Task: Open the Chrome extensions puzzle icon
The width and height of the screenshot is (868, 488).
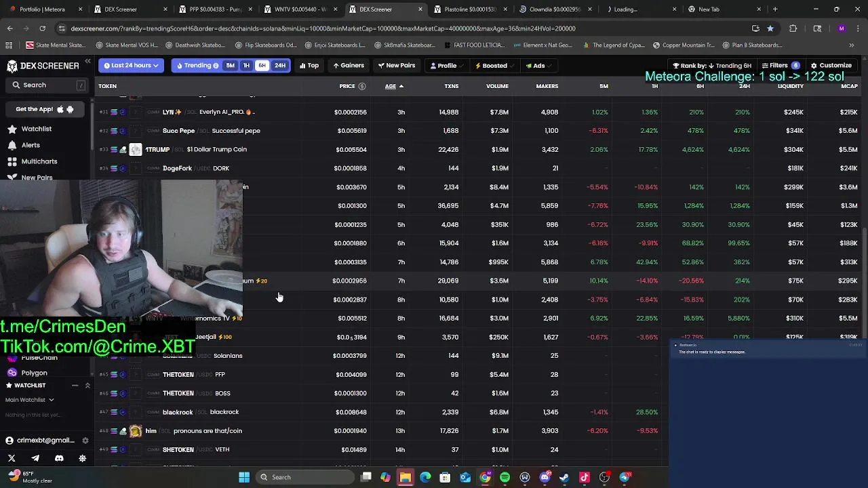Action: tap(793, 28)
